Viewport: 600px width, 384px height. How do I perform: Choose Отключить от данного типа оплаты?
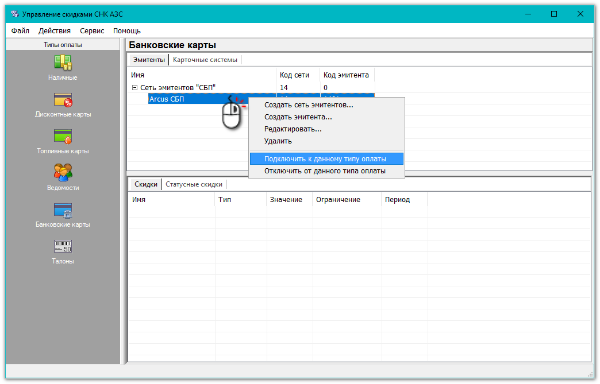pyautogui.click(x=326, y=171)
